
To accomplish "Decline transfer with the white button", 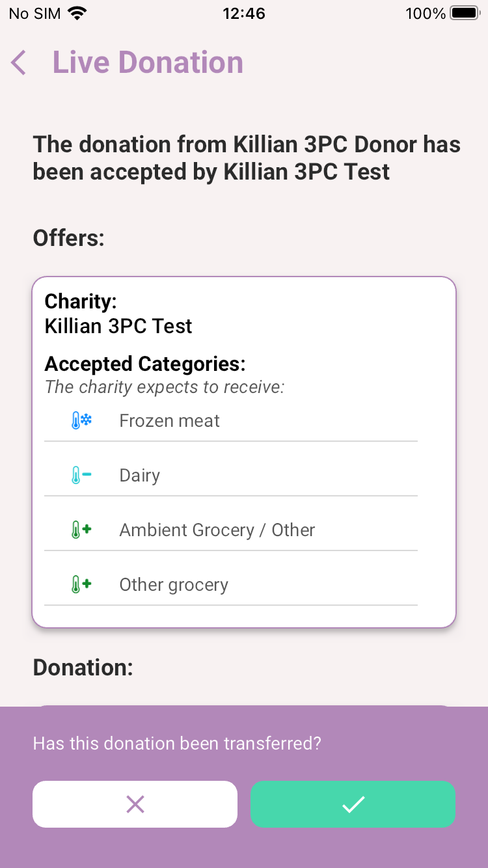I will coord(135,804).
